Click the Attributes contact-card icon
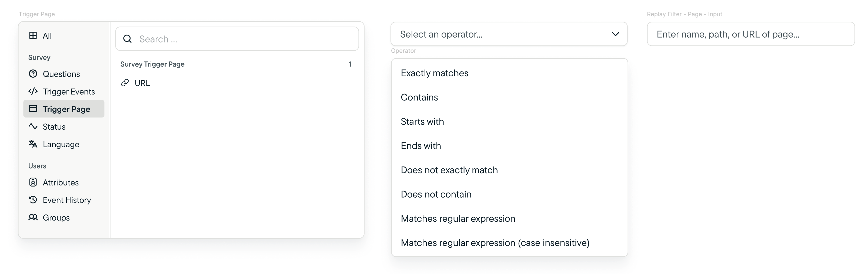Viewport: 868px width, 274px height. point(33,182)
